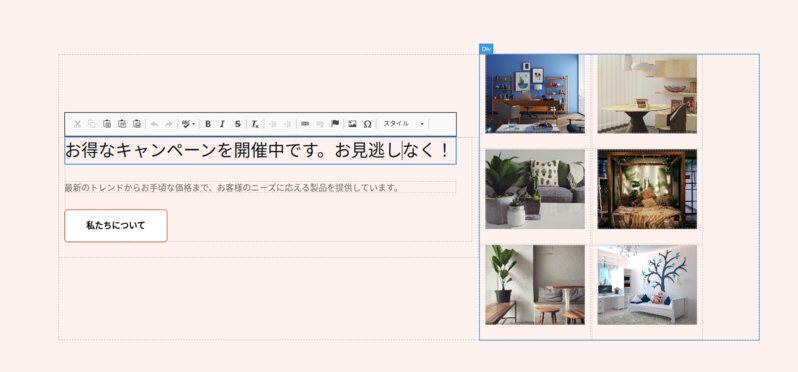Click into the お得なキャンペーン heading text field
The height and width of the screenshot is (372, 798).
(260, 151)
